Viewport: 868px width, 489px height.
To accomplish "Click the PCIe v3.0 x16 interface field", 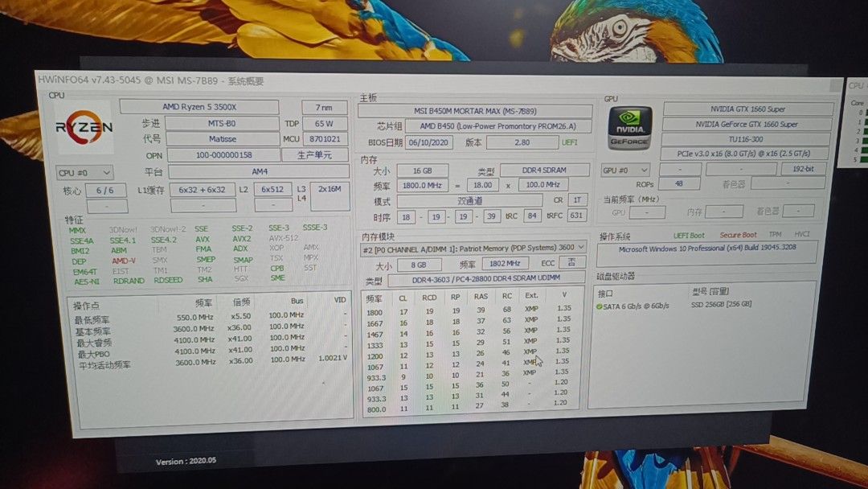I will coord(744,154).
